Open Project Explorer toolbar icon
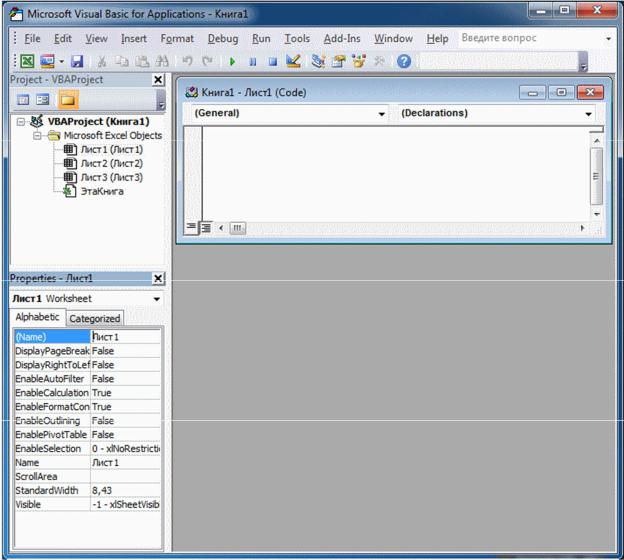Screen dimensions: 624x560 pos(318,61)
